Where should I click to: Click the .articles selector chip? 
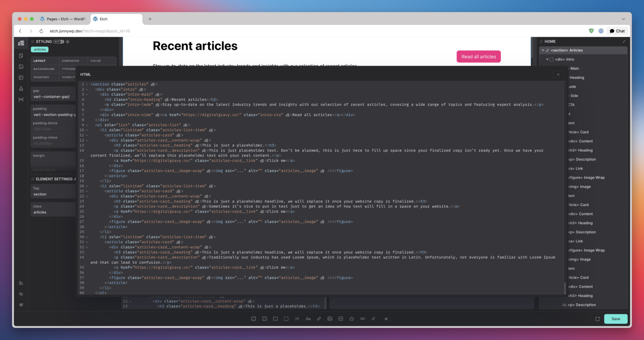pos(40,50)
